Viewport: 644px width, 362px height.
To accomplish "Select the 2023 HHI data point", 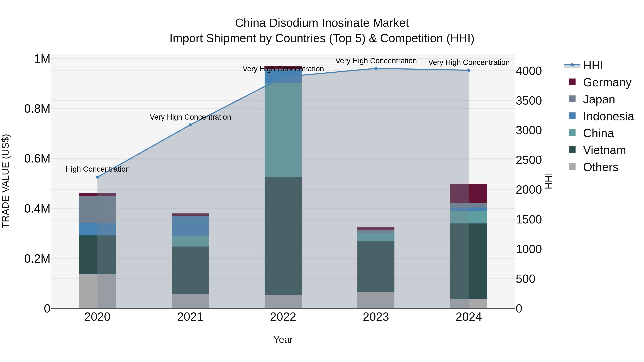I will 376,68.
